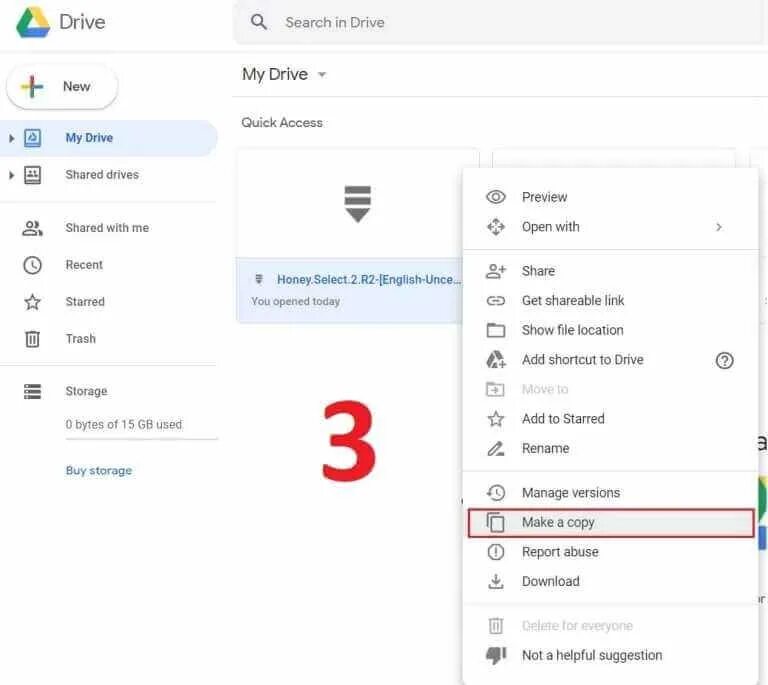Click the Recent clock icon
This screenshot has width=768, height=685.
[32, 265]
